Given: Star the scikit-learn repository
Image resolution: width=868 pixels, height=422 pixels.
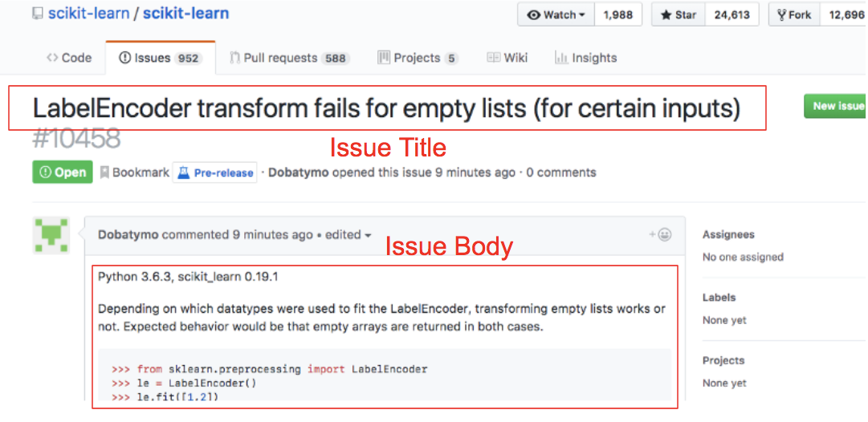Looking at the screenshot, I should [679, 15].
